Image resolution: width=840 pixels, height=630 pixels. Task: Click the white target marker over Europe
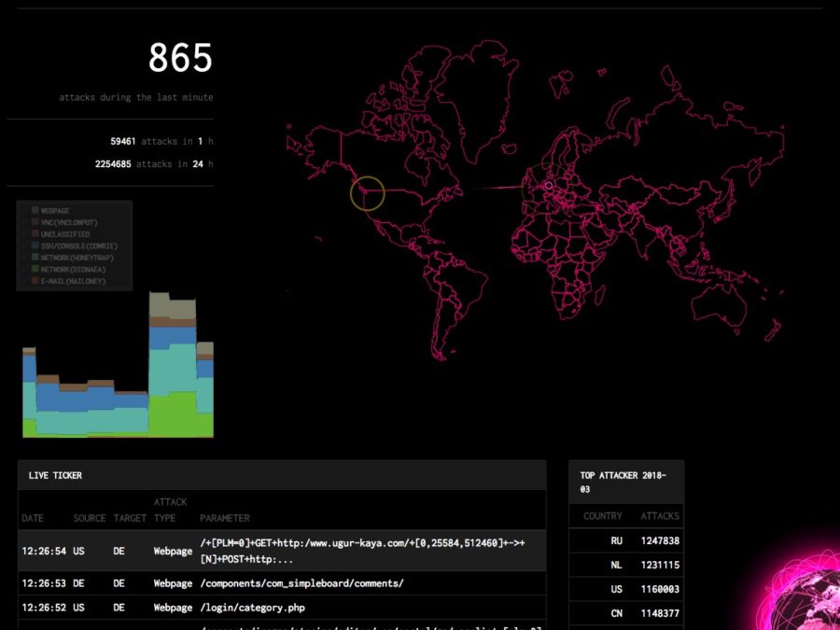549,187
